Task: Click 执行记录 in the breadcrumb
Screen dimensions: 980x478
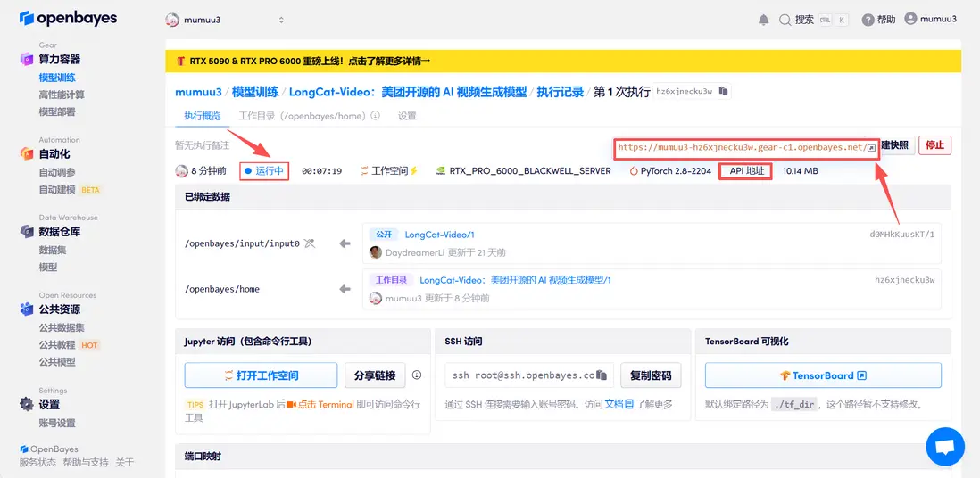Action: point(560,92)
